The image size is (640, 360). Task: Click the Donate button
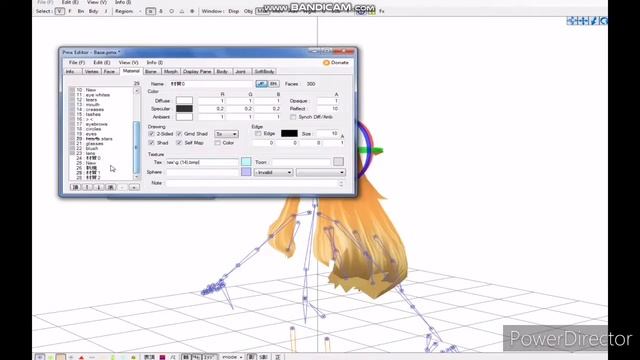pyautogui.click(x=336, y=62)
